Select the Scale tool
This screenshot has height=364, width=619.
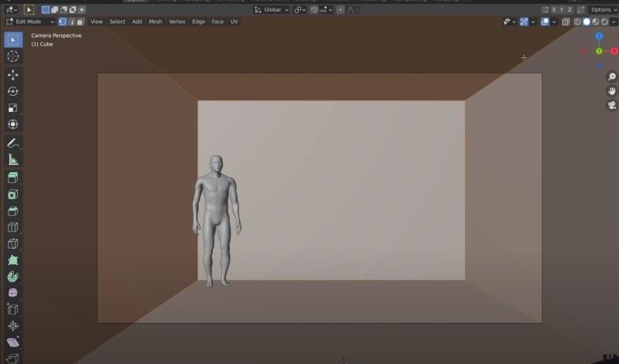coord(13,108)
